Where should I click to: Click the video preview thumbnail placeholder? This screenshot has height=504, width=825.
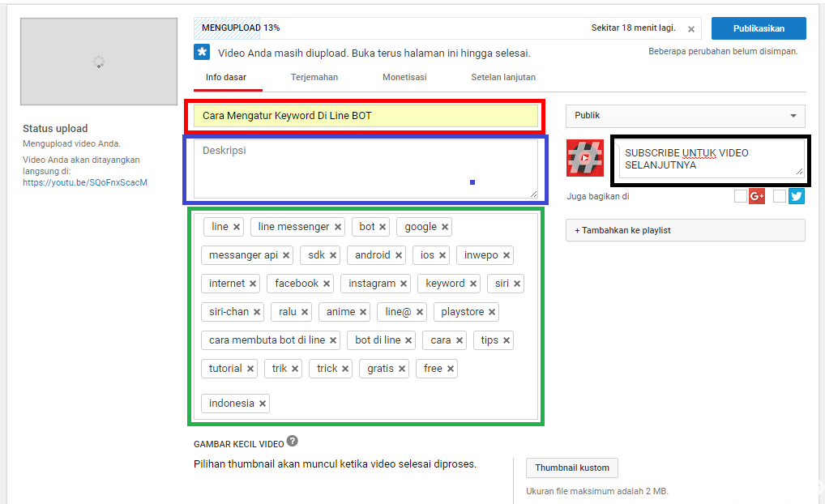(99, 62)
